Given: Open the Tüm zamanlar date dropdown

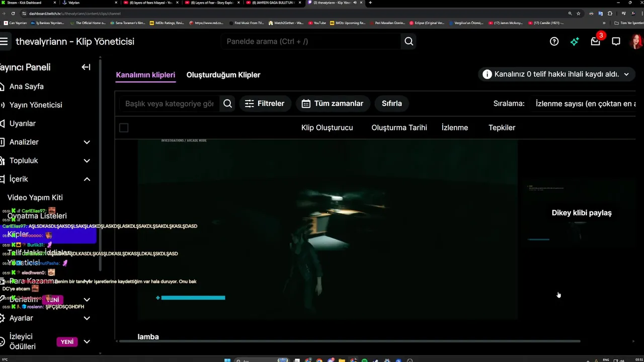Looking at the screenshot, I should (333, 104).
